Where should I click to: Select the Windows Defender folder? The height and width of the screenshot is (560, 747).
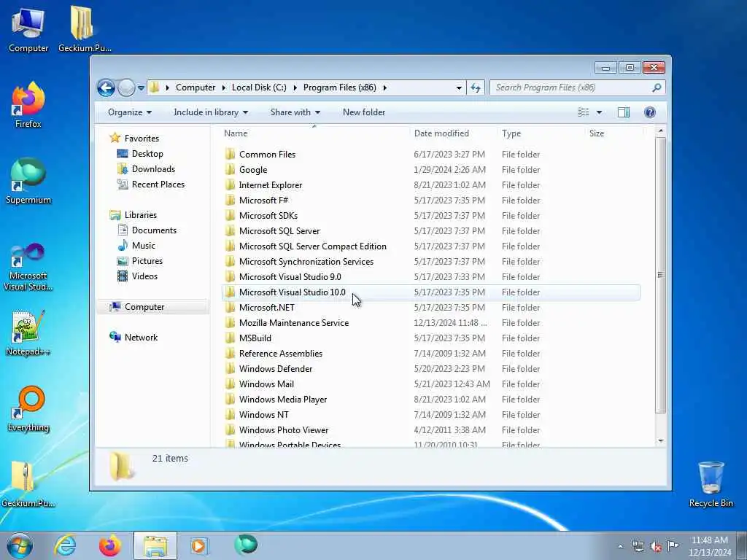coord(276,368)
